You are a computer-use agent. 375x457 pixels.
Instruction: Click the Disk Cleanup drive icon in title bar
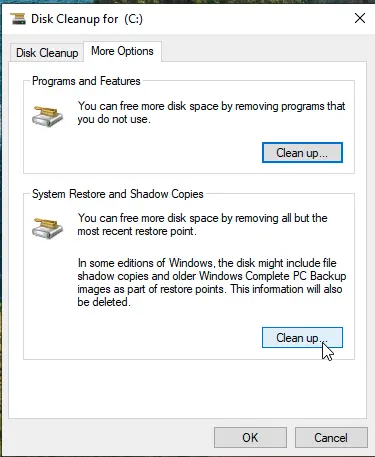pos(18,18)
